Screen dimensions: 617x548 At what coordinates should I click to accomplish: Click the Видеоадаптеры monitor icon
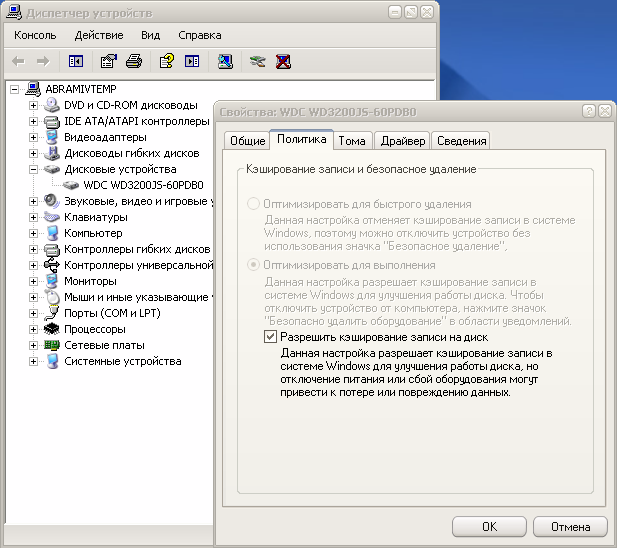(52, 137)
